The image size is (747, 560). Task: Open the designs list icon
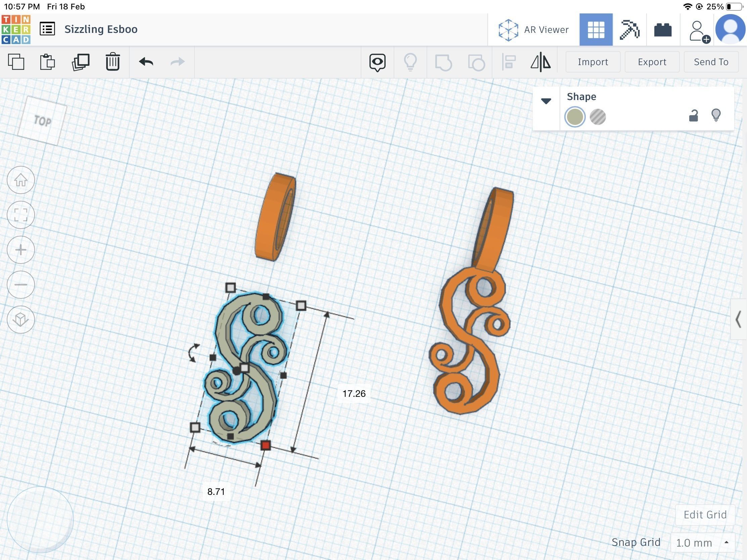point(47,29)
